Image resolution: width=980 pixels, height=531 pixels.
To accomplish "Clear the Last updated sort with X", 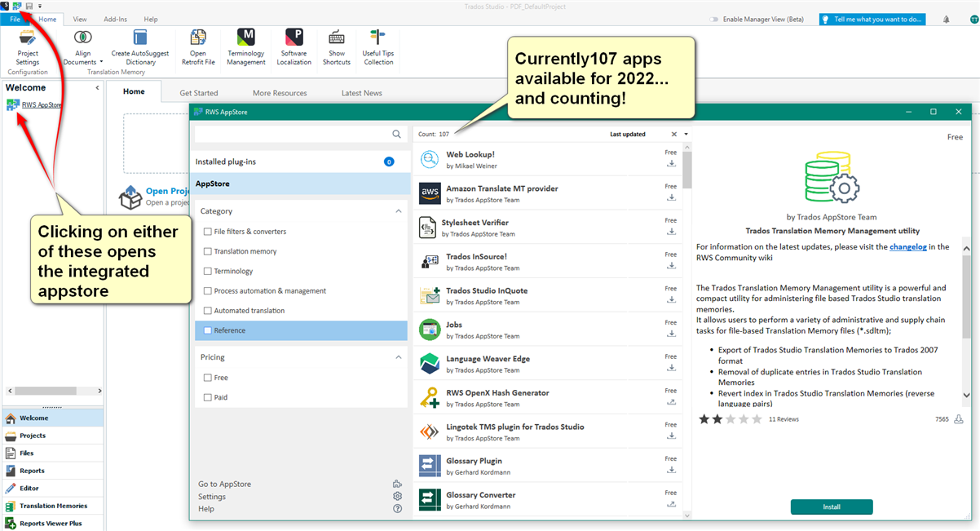I will pyautogui.click(x=674, y=135).
